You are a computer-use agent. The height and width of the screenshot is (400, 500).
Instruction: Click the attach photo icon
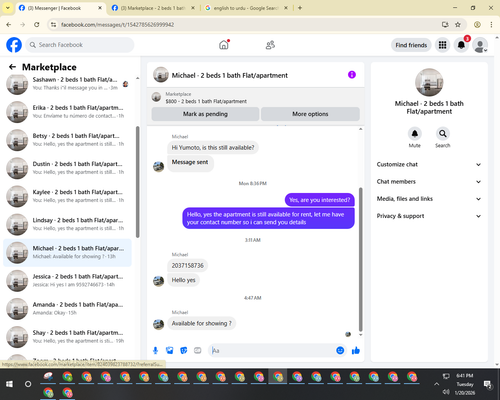[x=170, y=350]
